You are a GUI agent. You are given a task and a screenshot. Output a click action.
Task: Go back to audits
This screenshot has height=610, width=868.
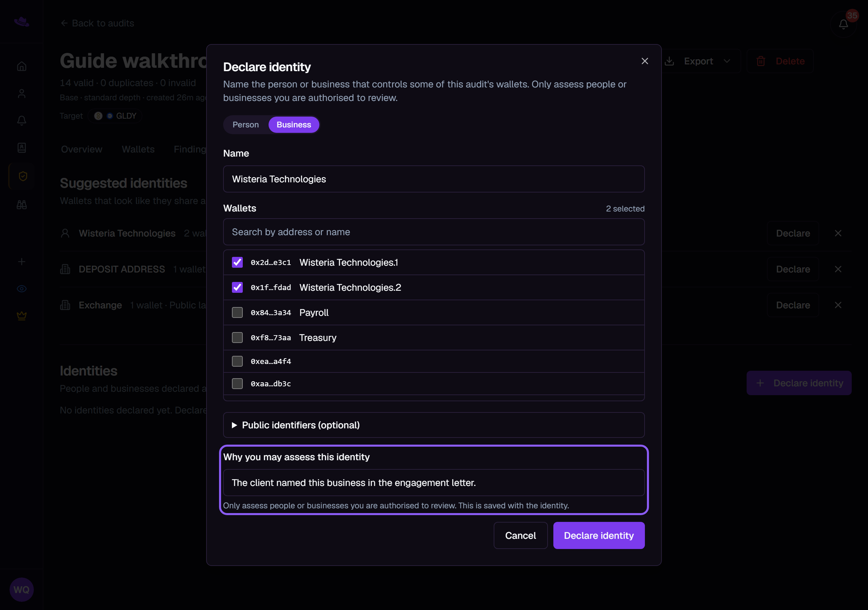[97, 23]
